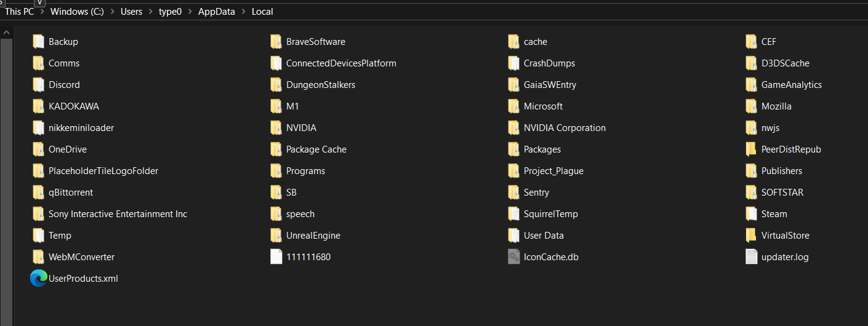The image size is (868, 326).
Task: Select the PeerDistRepub folder icon
Action: tap(751, 149)
